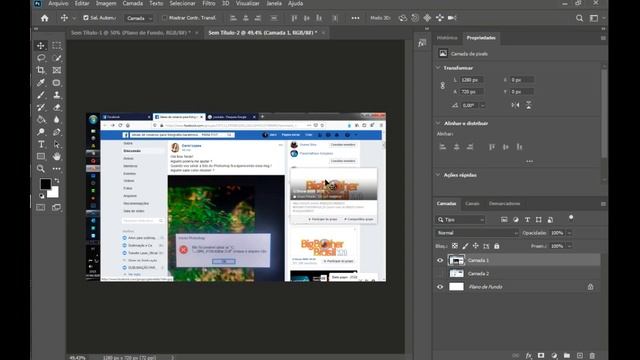The height and width of the screenshot is (360, 640).
Task: Select the Paint Bucket tool
Action: pyautogui.click(x=41, y=120)
